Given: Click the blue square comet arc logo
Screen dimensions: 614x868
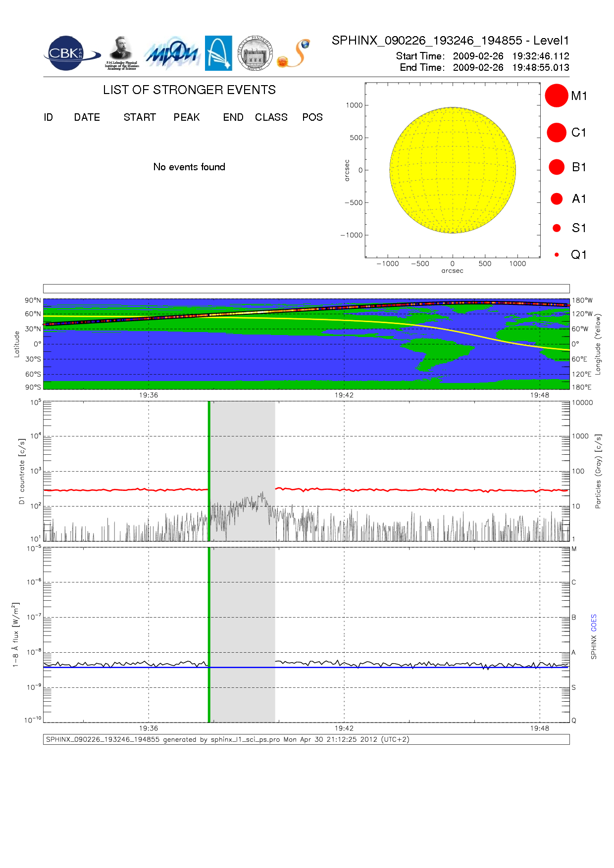Looking at the screenshot, I should point(218,53).
